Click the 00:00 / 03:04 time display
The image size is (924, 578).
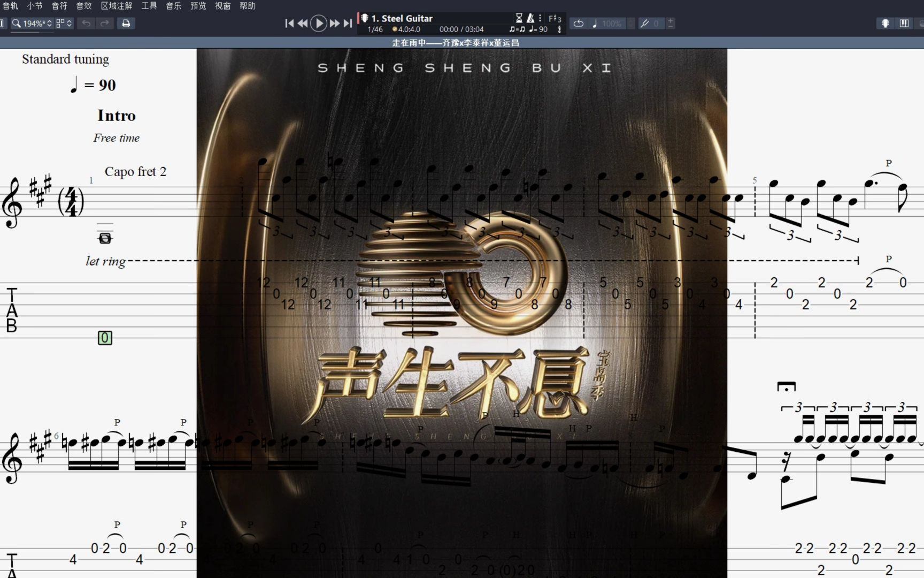[461, 29]
